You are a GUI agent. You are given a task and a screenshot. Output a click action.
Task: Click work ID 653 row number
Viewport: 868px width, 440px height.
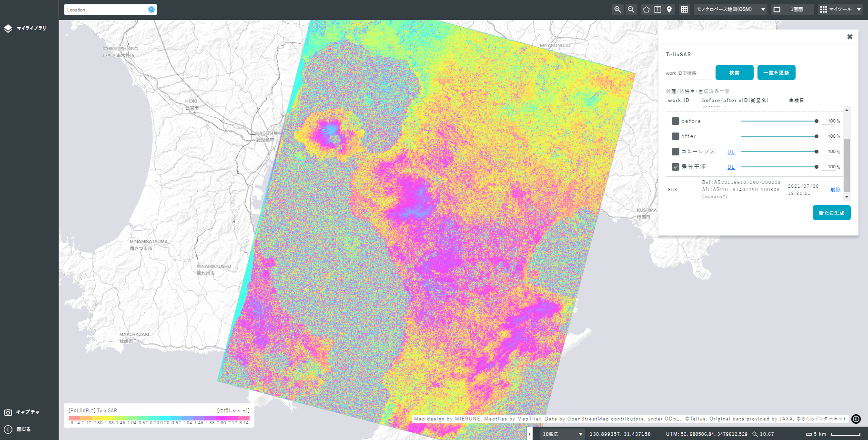(x=673, y=190)
